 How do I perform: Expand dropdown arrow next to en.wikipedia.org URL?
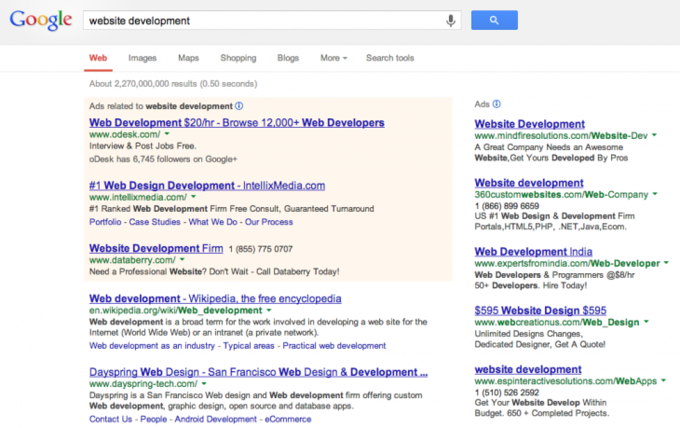(x=269, y=310)
